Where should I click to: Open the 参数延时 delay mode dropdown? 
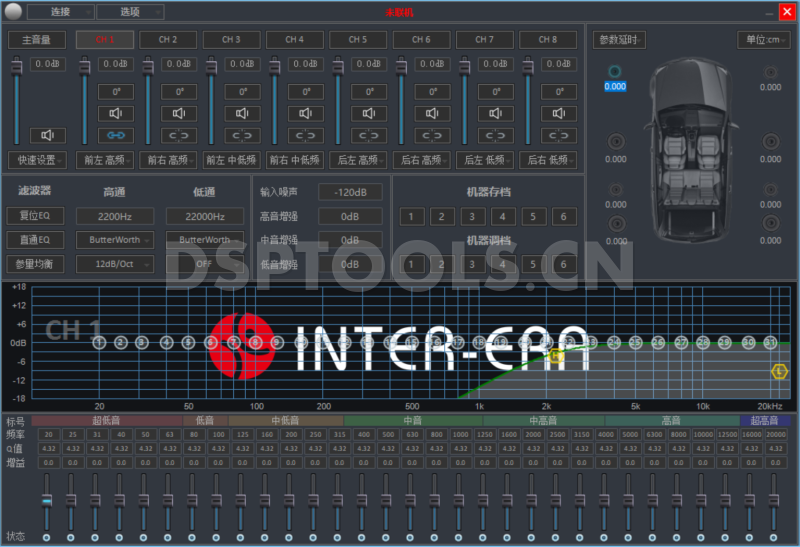tap(619, 40)
